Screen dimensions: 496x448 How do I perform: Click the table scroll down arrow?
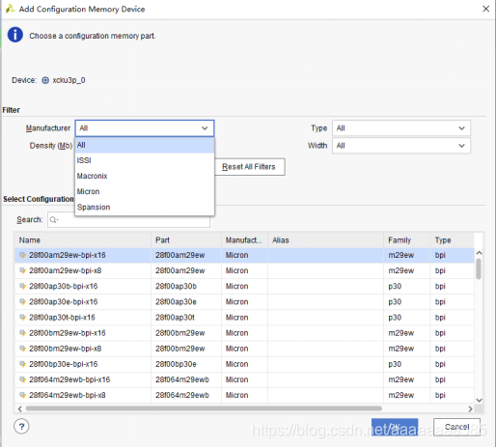pos(479,401)
